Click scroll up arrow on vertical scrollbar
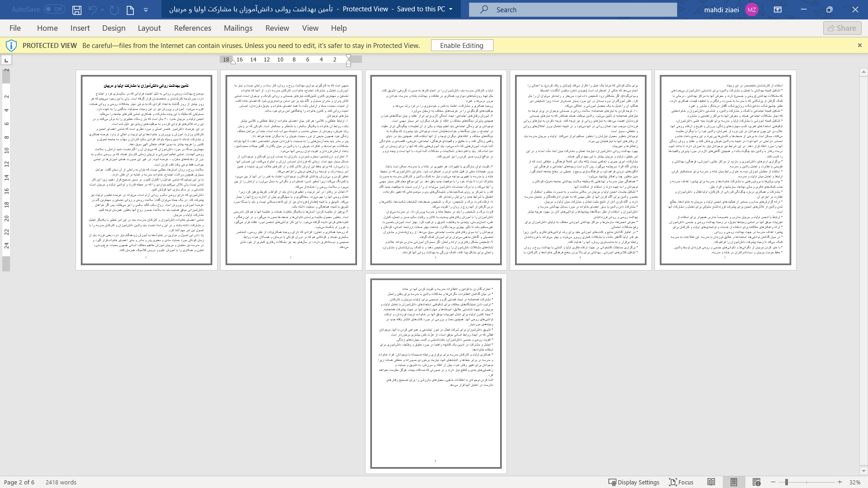The image size is (868, 488). (x=863, y=71)
